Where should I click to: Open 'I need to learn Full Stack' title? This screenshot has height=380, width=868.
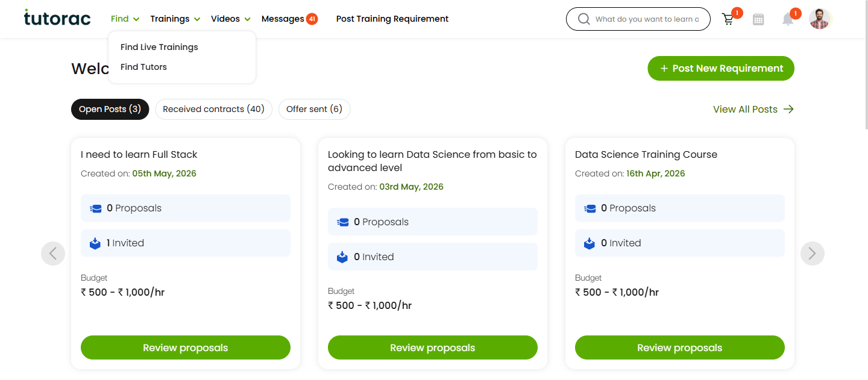tap(139, 155)
